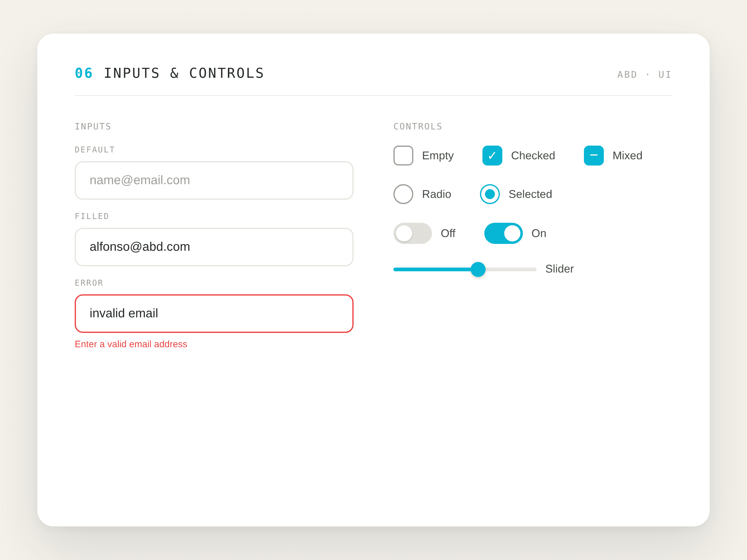Click the Selected radio button
Image resolution: width=747 pixels, height=560 pixels.
[490, 194]
